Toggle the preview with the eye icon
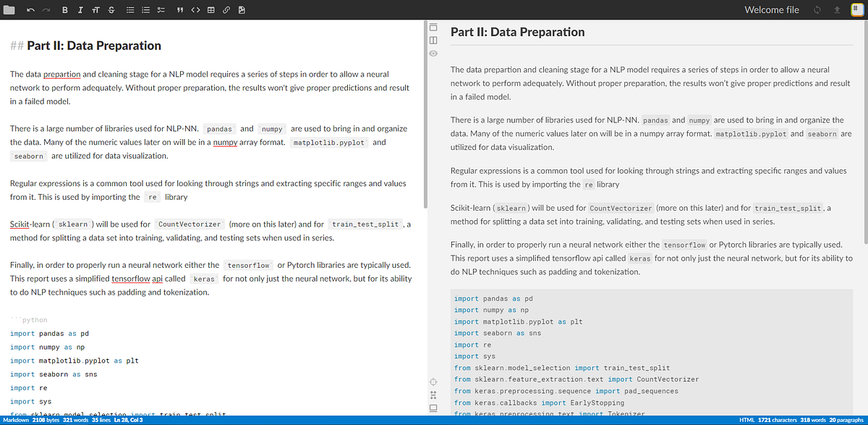The image size is (868, 425). [433, 54]
